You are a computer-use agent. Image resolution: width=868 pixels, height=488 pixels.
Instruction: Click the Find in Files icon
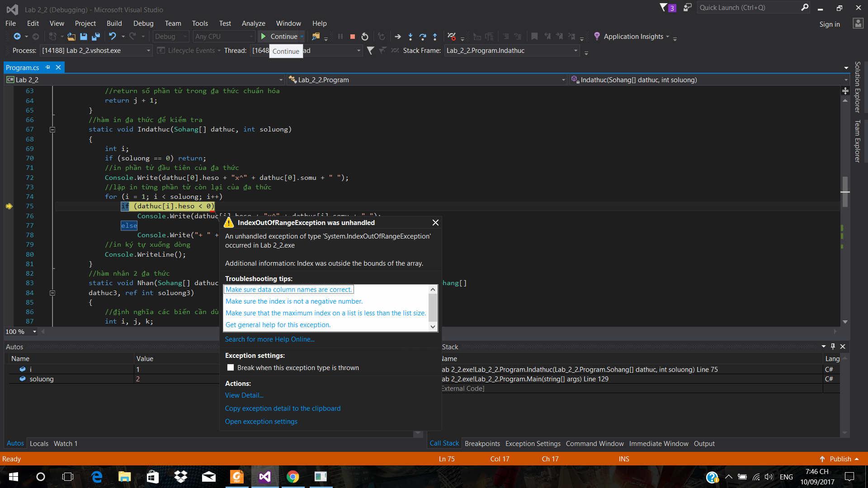coord(316,37)
